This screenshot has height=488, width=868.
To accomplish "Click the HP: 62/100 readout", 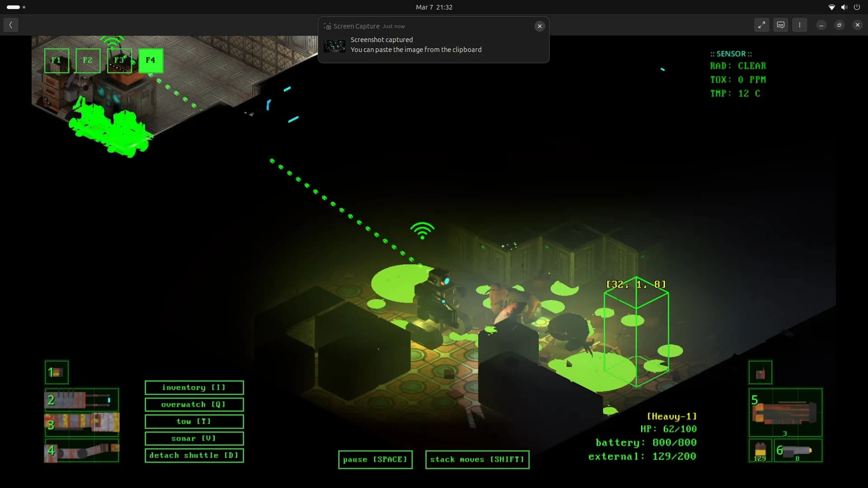I will click(669, 429).
